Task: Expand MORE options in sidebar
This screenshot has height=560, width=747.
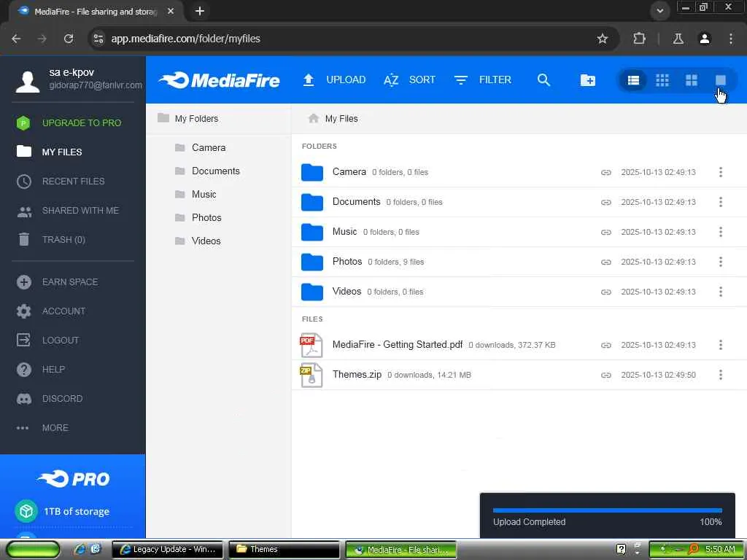Action: pos(42,427)
